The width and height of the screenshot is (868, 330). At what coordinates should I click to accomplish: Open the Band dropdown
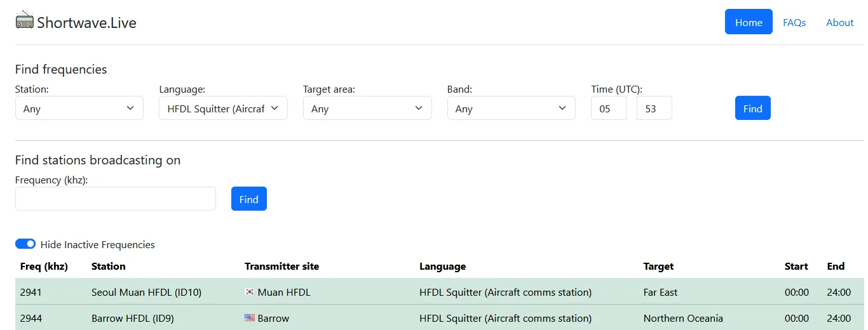click(512, 109)
